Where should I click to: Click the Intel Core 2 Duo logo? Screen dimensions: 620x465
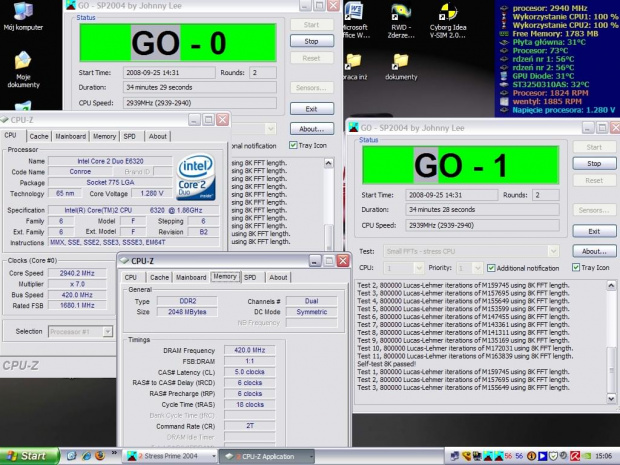[x=196, y=177]
